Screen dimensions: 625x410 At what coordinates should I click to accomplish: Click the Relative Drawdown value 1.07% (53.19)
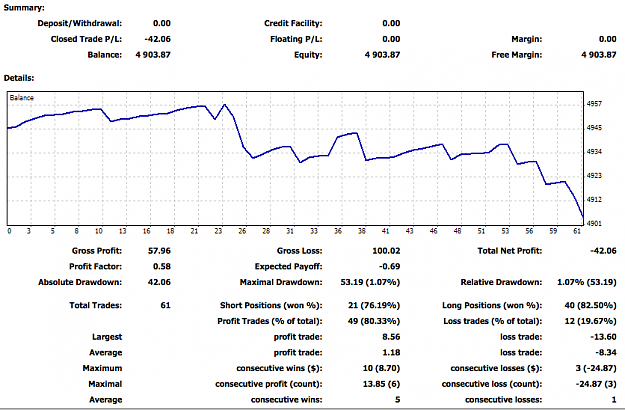(x=586, y=282)
